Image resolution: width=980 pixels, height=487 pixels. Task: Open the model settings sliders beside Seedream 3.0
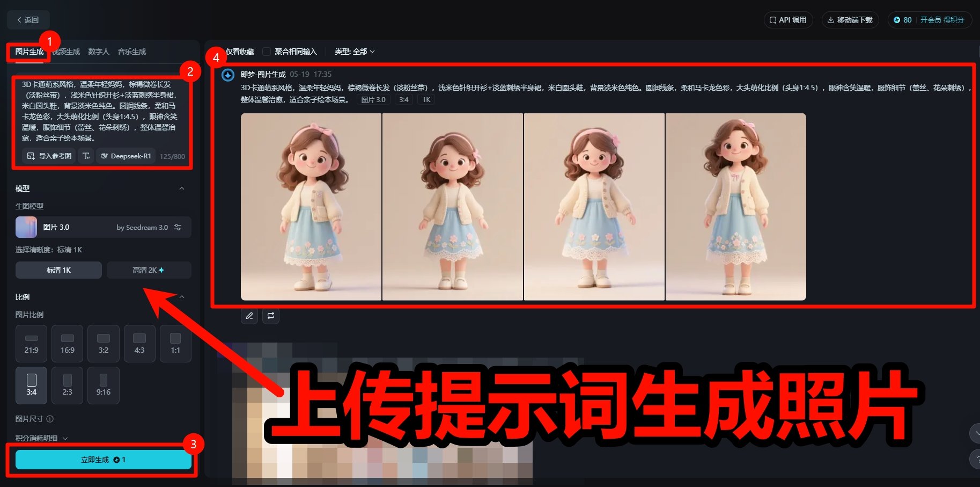click(x=178, y=227)
